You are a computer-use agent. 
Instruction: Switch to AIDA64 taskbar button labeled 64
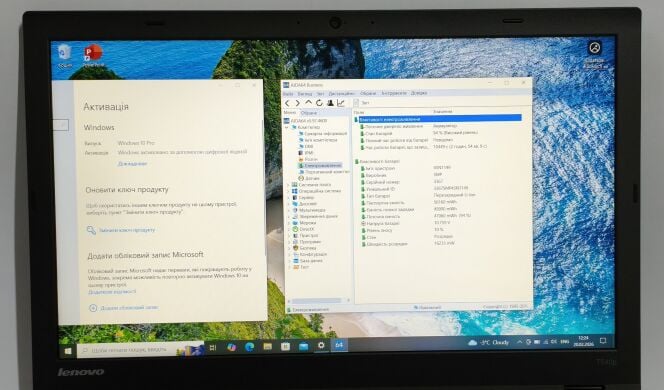coord(339,345)
